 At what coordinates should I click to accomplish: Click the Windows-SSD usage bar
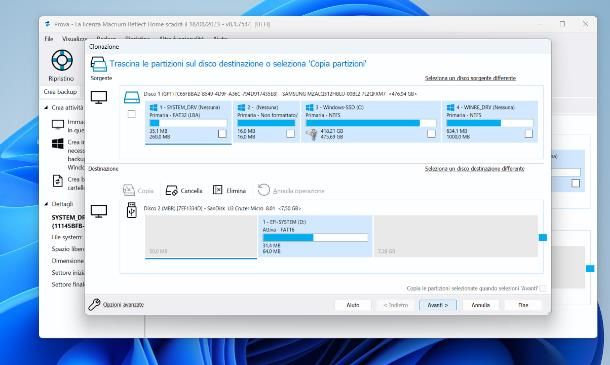point(371,123)
